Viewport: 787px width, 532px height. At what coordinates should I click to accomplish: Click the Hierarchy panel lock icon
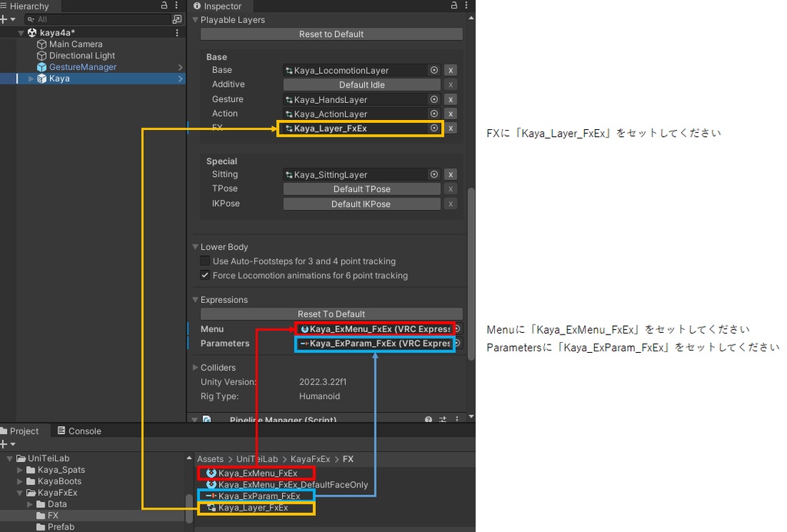coord(164,5)
